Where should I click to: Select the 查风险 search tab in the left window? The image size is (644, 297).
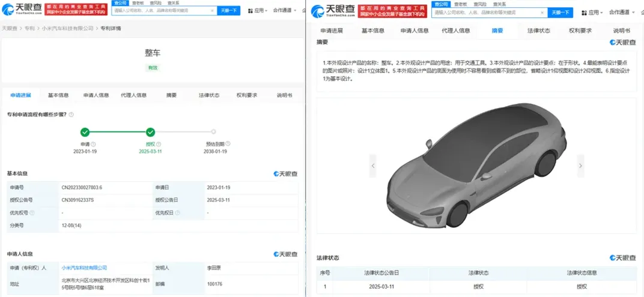[x=155, y=2]
